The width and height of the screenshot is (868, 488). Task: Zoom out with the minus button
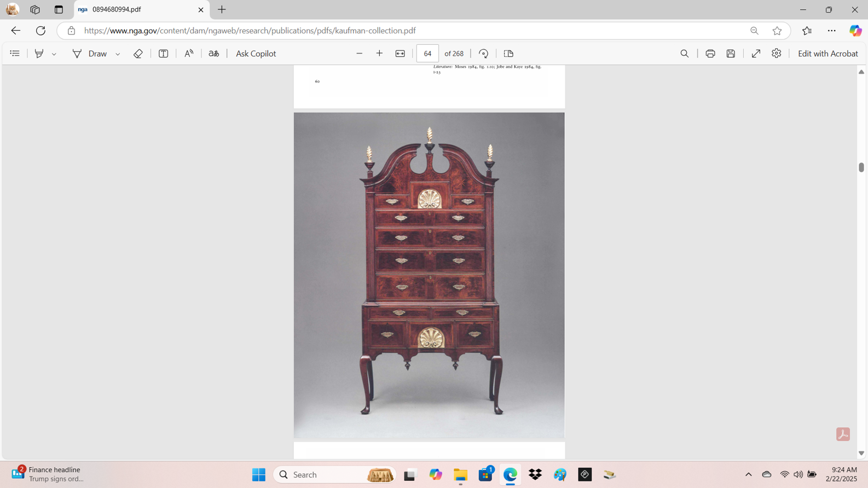coord(360,54)
